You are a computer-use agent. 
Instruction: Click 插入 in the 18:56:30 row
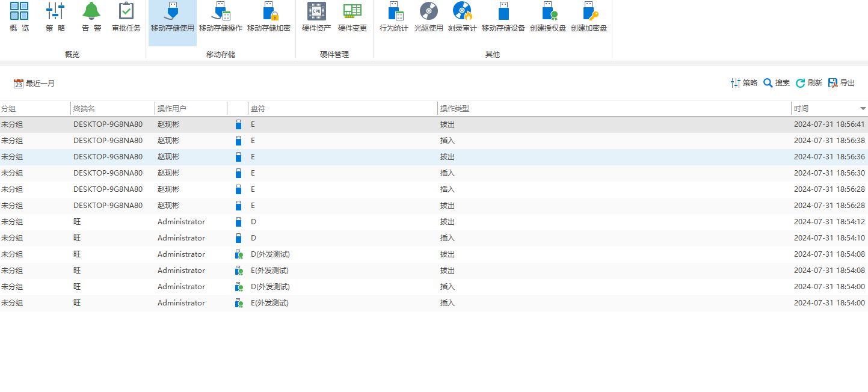pyautogui.click(x=448, y=173)
